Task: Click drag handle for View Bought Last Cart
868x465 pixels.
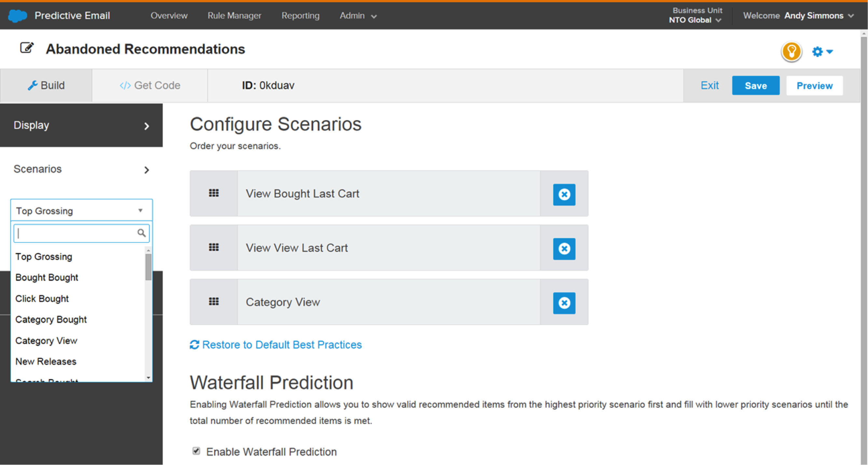Action: [x=214, y=193]
